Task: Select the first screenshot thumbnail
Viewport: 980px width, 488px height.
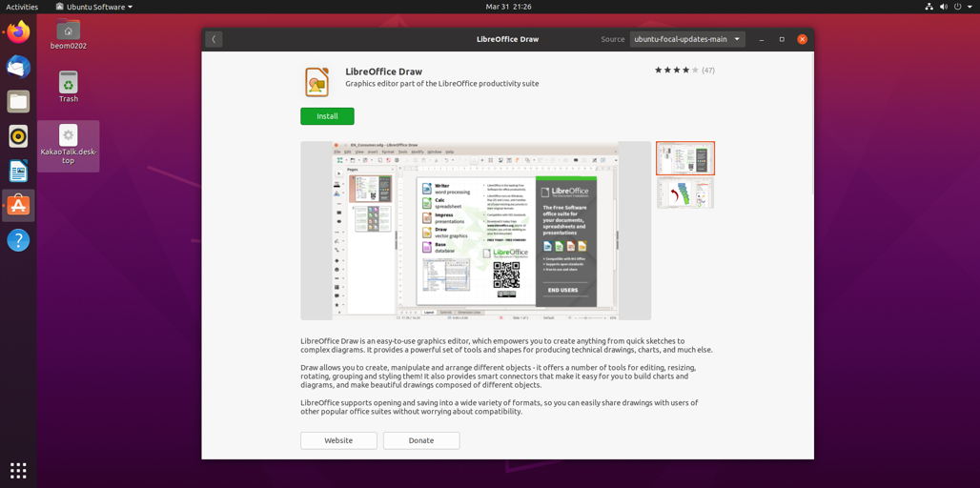Action: click(x=685, y=158)
